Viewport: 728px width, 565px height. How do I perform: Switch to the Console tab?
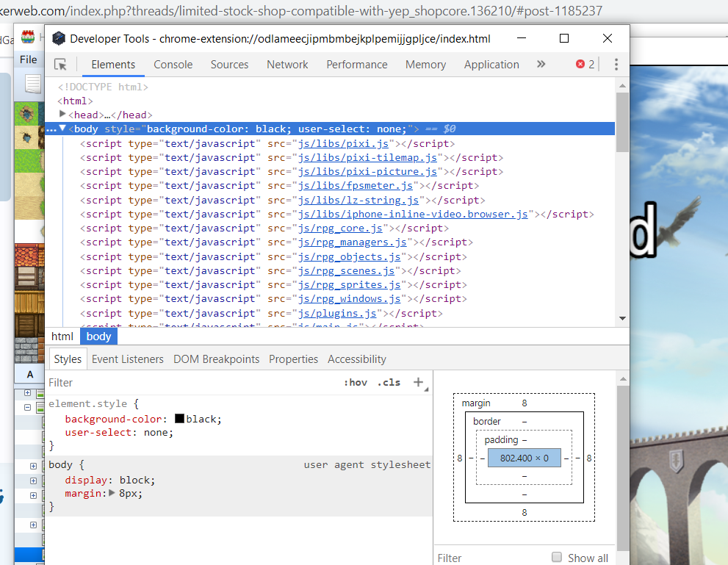173,65
